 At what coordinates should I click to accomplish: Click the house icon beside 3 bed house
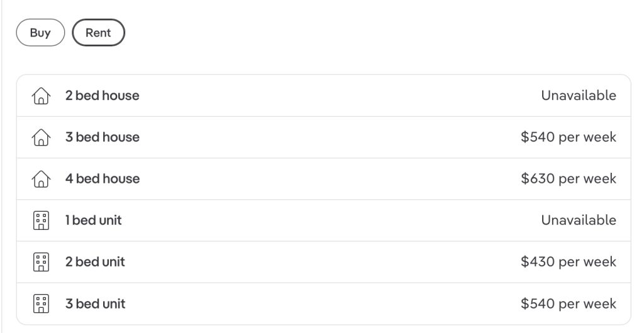[41, 138]
